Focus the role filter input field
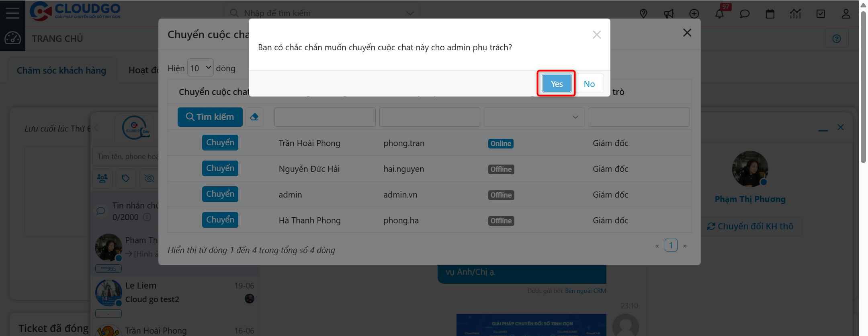 pos(639,117)
